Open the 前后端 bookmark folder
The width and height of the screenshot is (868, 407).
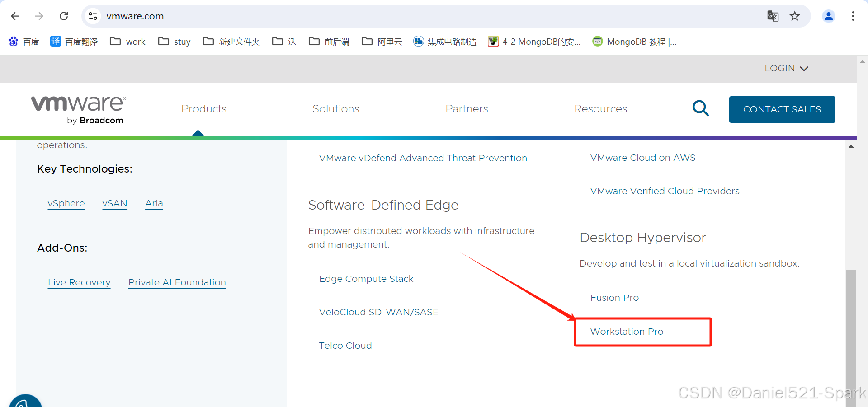(329, 42)
